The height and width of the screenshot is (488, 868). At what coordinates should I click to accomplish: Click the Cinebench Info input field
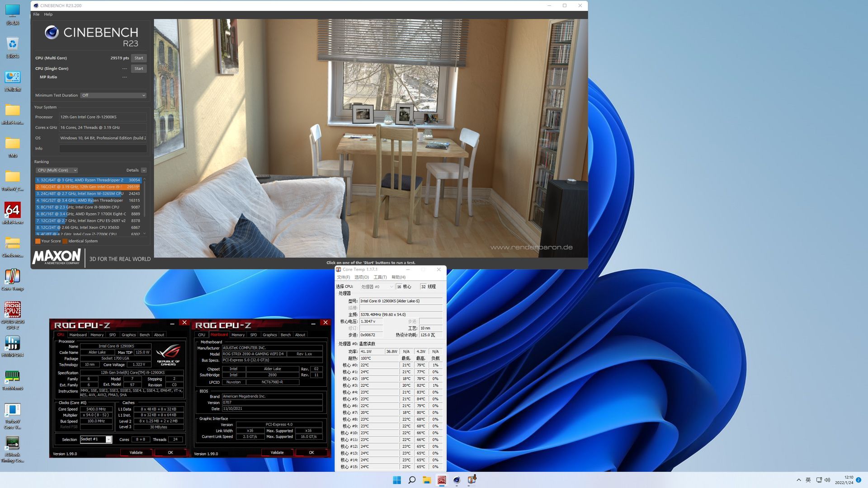pyautogui.click(x=103, y=149)
